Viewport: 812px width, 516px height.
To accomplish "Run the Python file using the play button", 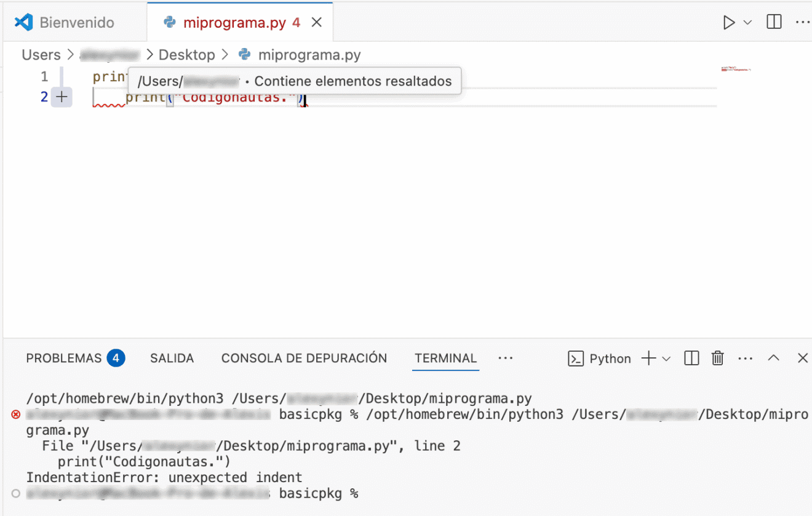I will tap(729, 22).
